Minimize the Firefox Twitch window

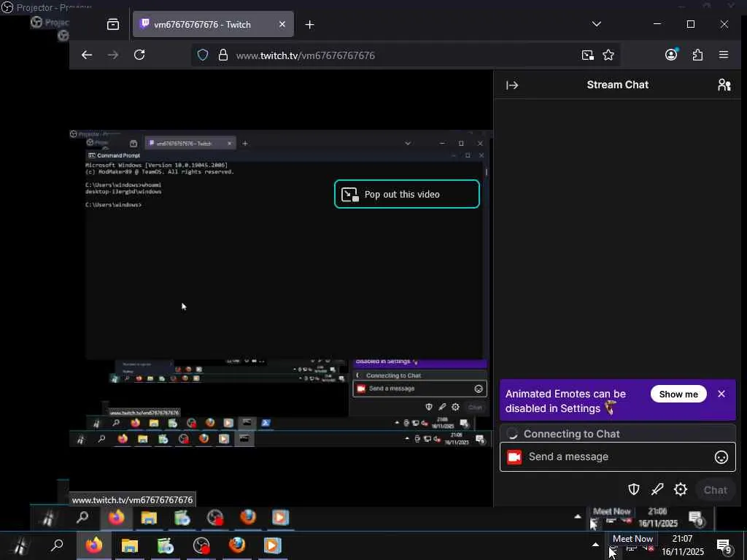click(x=657, y=24)
